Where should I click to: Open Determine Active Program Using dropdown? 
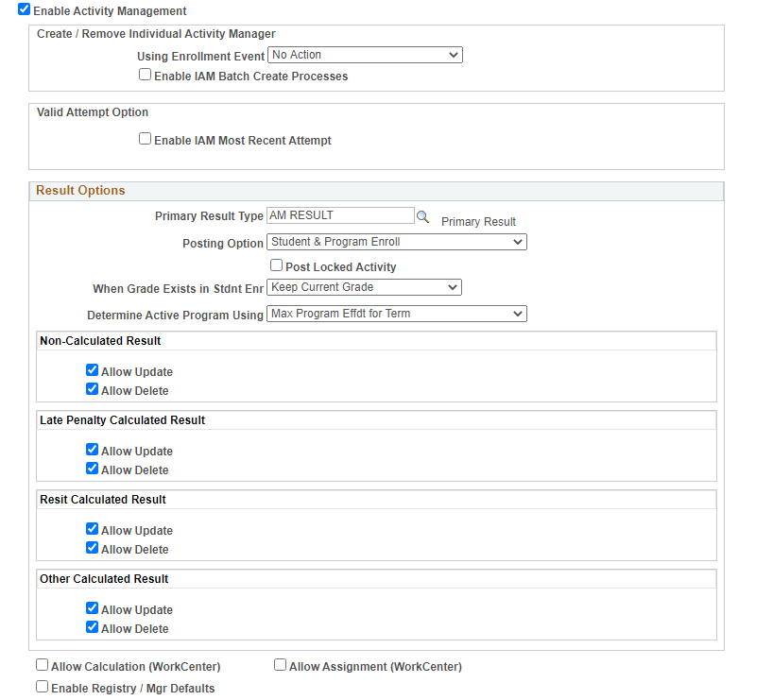click(397, 314)
